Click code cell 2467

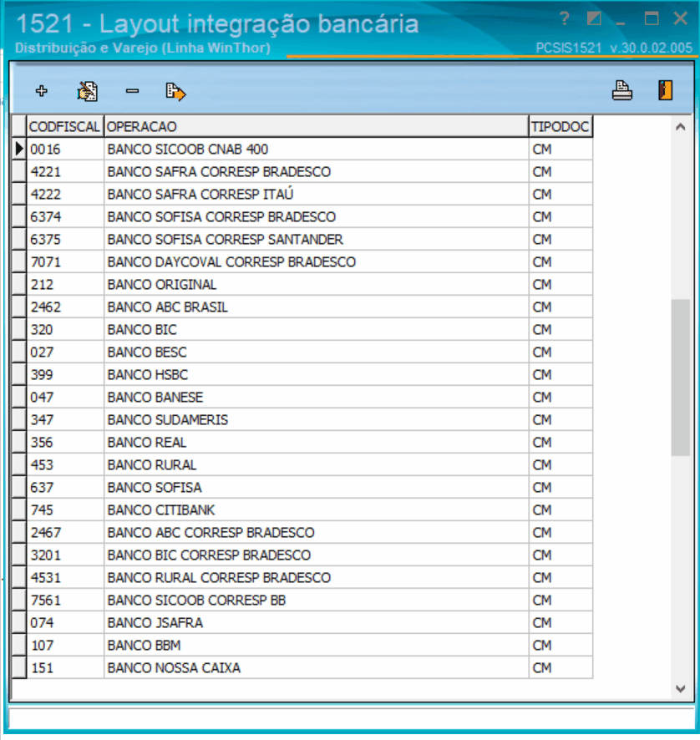(x=65, y=532)
